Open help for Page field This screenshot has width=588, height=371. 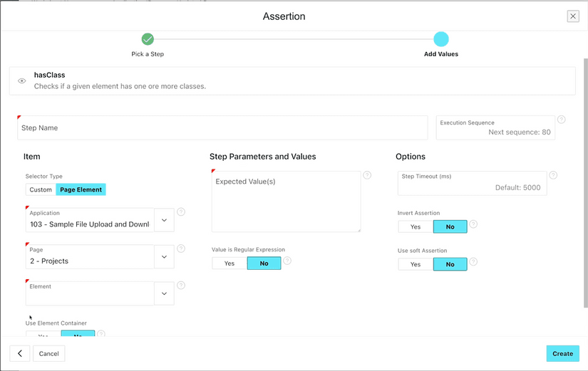[x=181, y=249]
